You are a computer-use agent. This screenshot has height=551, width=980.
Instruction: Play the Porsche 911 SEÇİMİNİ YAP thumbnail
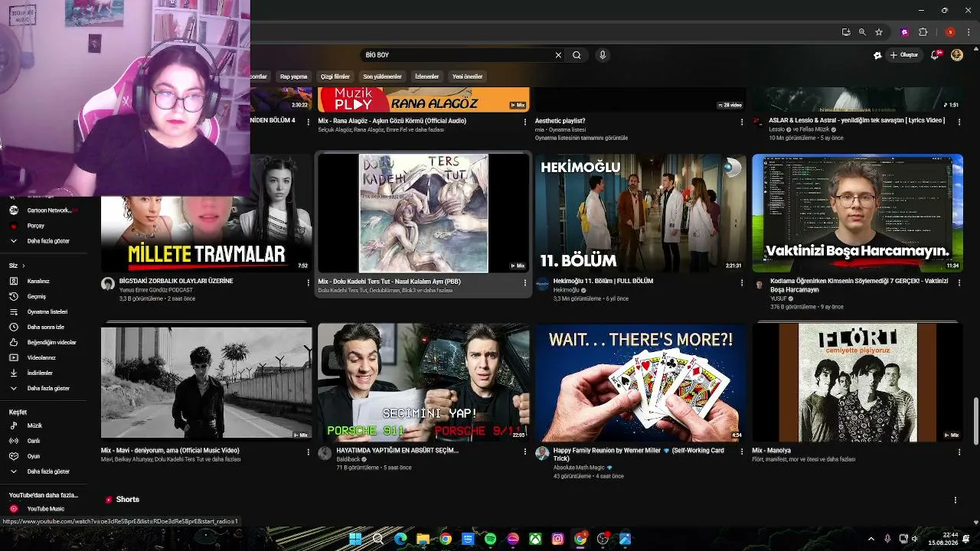[423, 382]
